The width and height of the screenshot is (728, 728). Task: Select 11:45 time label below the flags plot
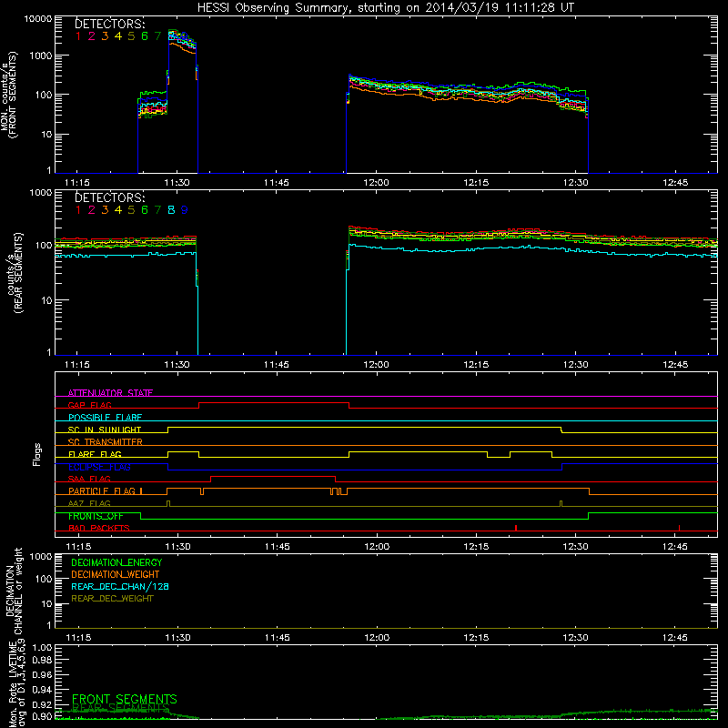(278, 547)
